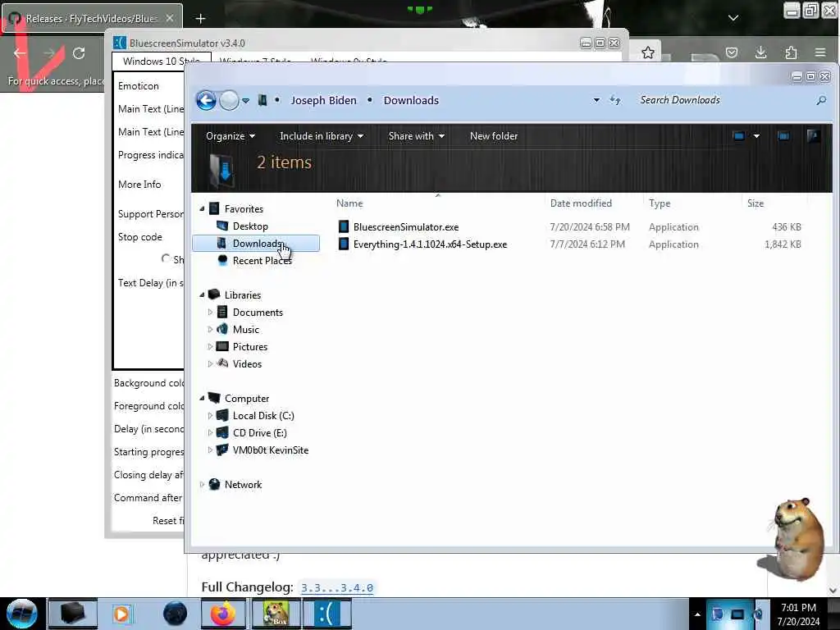Viewport: 840px width, 630px height.
Task: Open BluescreenSimulator taskbar button
Action: pyautogui.click(x=326, y=614)
